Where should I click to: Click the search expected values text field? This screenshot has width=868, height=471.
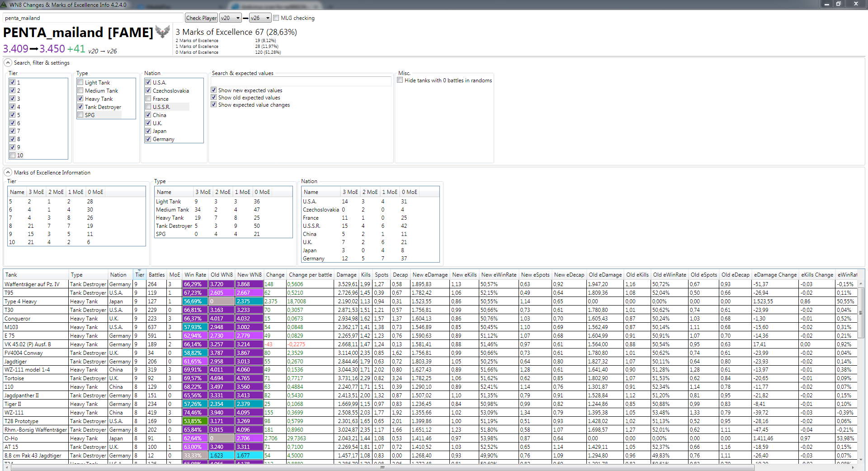(x=301, y=81)
